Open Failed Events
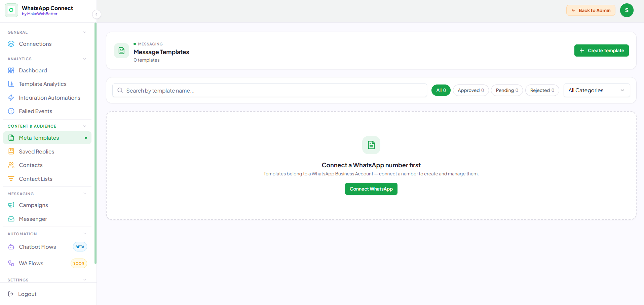 (47, 111)
